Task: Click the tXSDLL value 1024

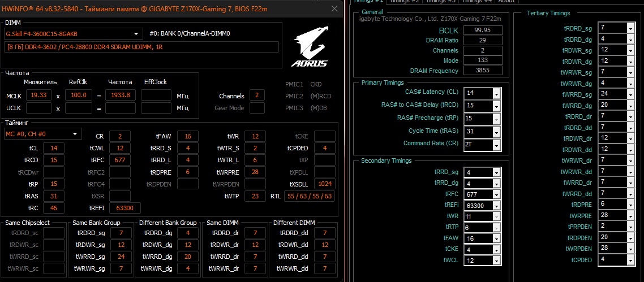Action: [x=325, y=184]
